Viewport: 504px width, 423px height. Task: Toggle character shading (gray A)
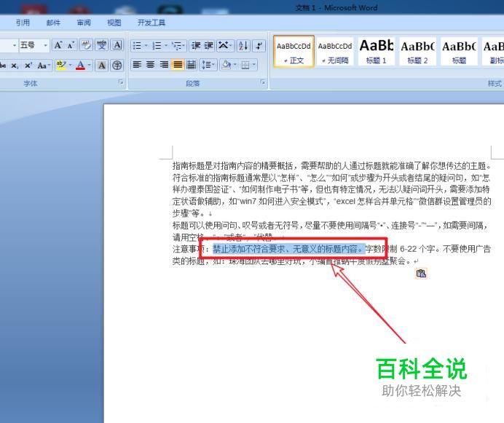click(x=101, y=66)
